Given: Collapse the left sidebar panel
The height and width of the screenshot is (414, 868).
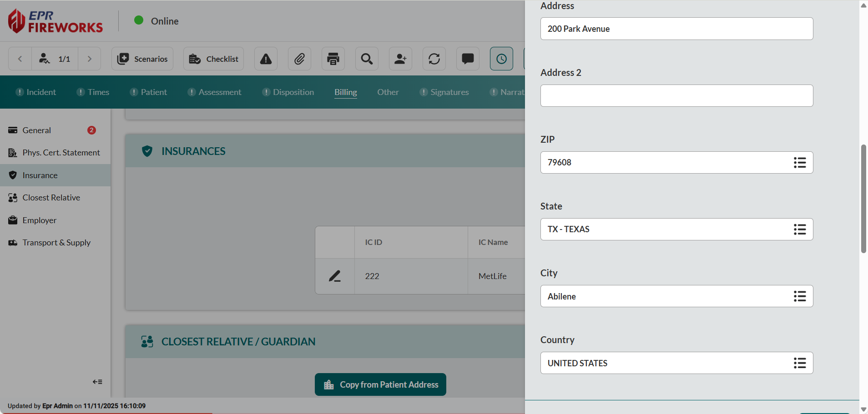Looking at the screenshot, I should (x=97, y=382).
